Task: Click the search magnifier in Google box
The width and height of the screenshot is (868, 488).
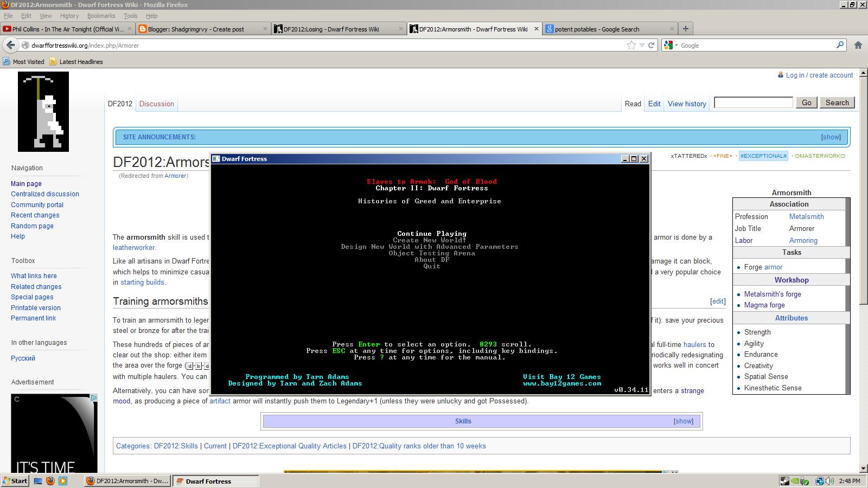Action: tap(840, 45)
